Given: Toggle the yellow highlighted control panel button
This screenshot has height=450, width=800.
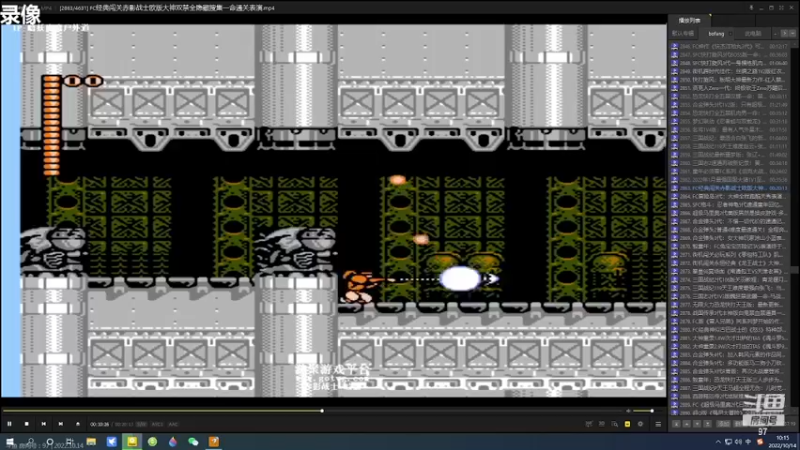Looking at the screenshot, I should click(627, 424).
